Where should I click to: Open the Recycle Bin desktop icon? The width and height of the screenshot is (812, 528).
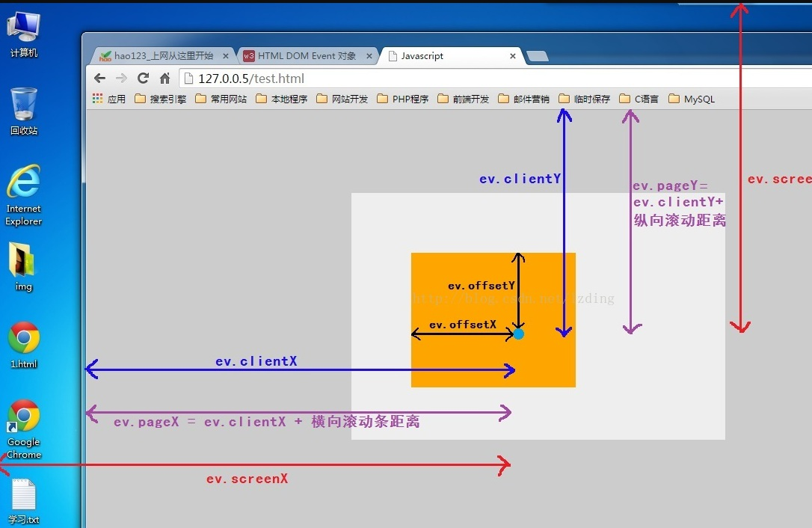coord(23,110)
